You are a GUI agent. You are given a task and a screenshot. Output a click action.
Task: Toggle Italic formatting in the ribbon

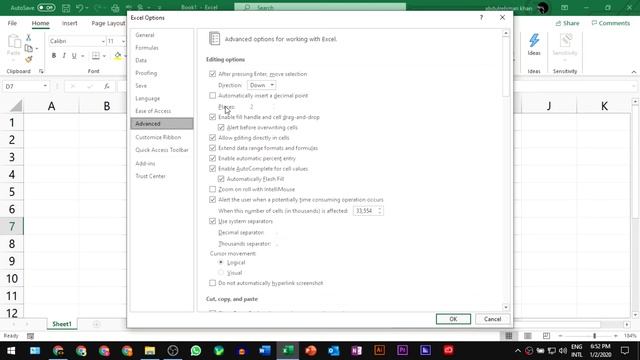pos(64,56)
